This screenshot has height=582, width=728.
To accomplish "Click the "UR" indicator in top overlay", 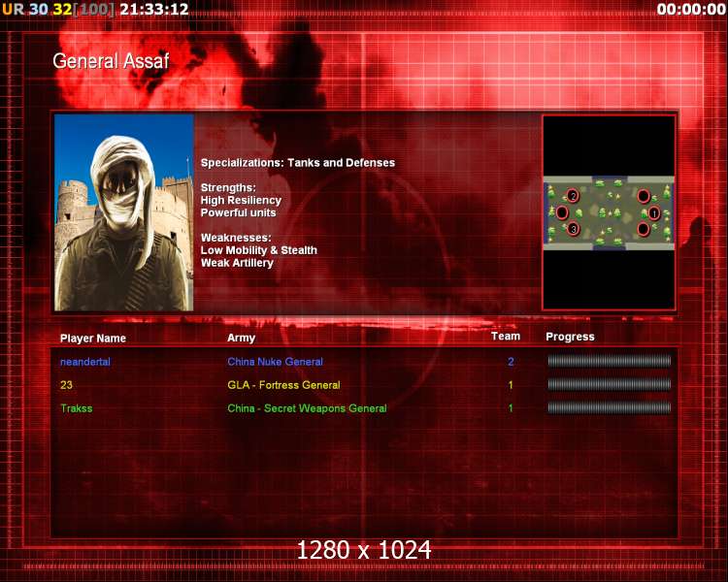I will tap(13, 10).
